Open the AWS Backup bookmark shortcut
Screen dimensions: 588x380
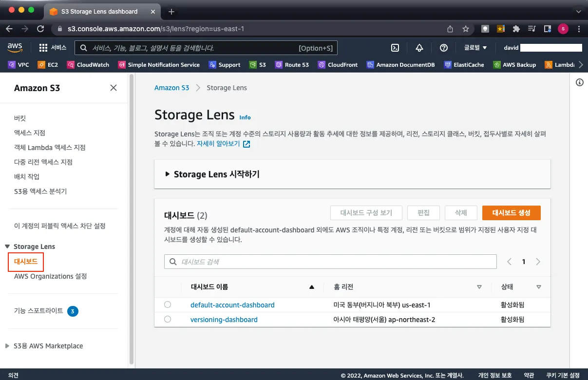[x=514, y=64]
